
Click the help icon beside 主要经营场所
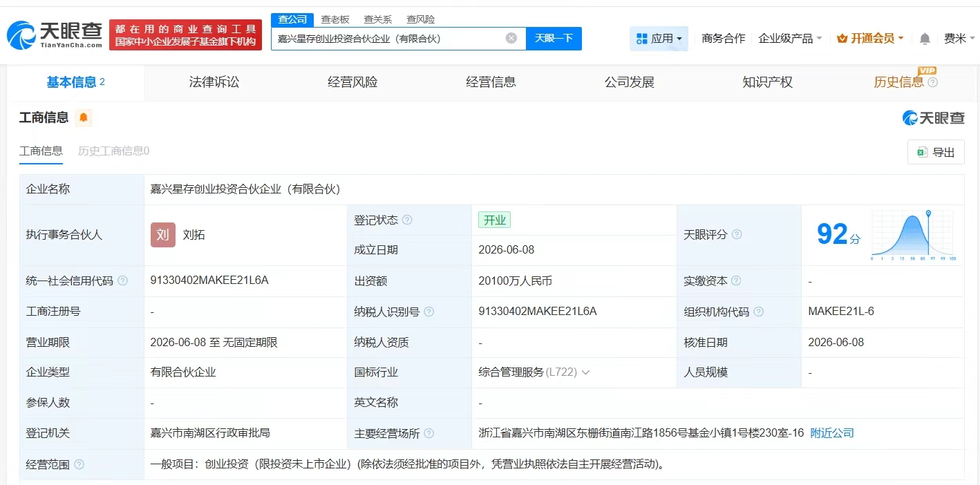(428, 433)
